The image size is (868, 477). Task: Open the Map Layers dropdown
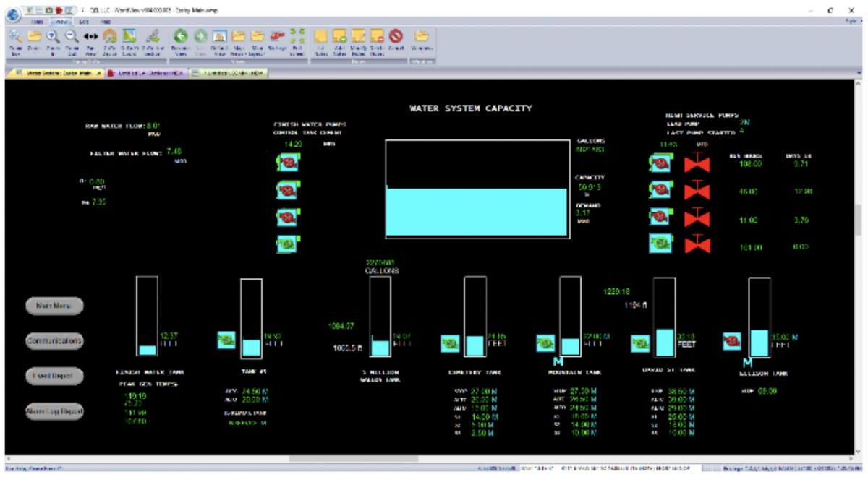(258, 40)
